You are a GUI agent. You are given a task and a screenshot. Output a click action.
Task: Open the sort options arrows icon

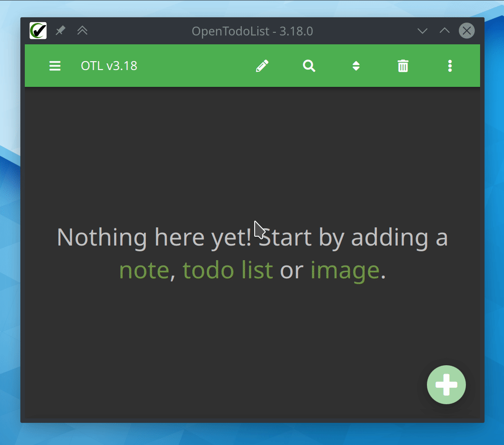(356, 66)
